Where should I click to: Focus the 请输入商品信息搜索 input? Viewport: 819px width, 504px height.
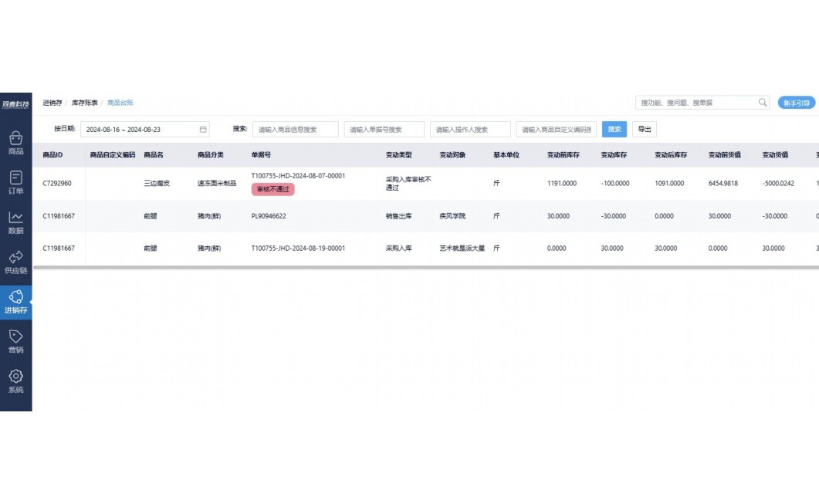[x=296, y=130]
